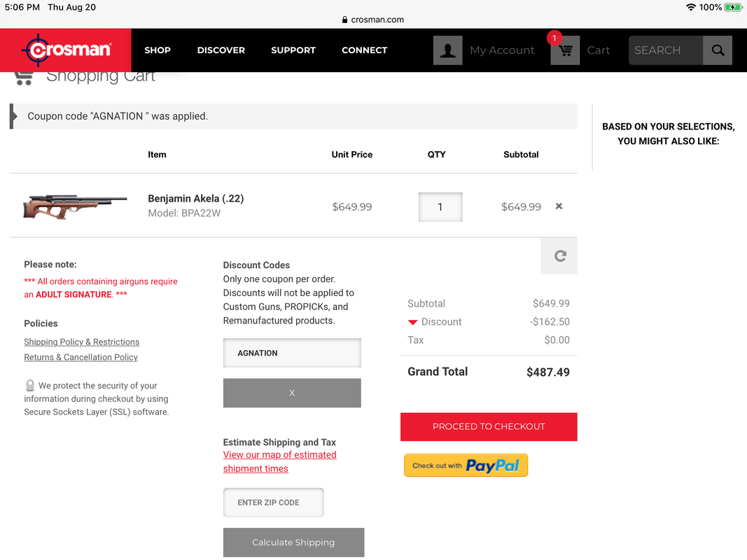
Task: Click the search magnifier icon
Action: point(718,50)
